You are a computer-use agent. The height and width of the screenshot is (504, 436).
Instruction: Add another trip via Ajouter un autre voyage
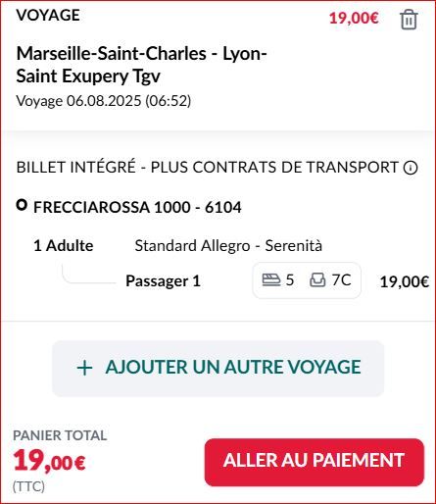pyautogui.click(x=218, y=369)
